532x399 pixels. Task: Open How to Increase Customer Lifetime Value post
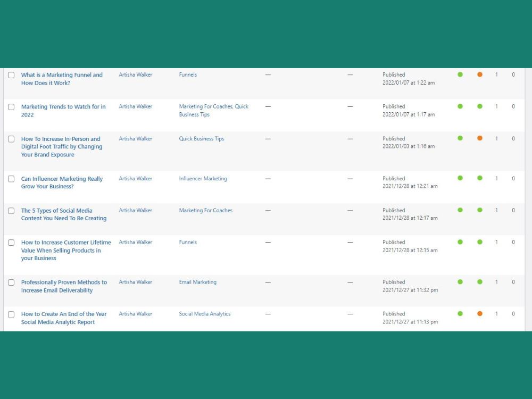click(x=66, y=250)
